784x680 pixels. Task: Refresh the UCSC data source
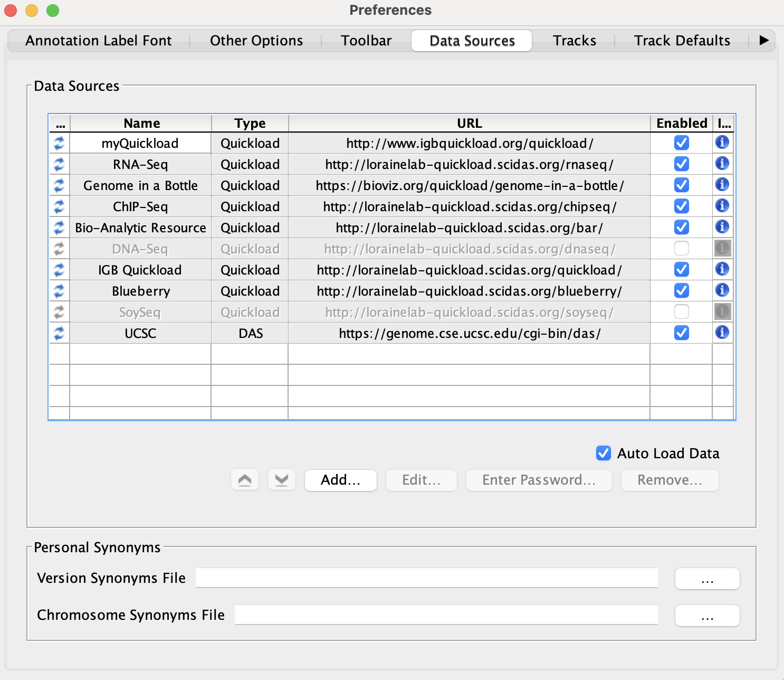(59, 333)
